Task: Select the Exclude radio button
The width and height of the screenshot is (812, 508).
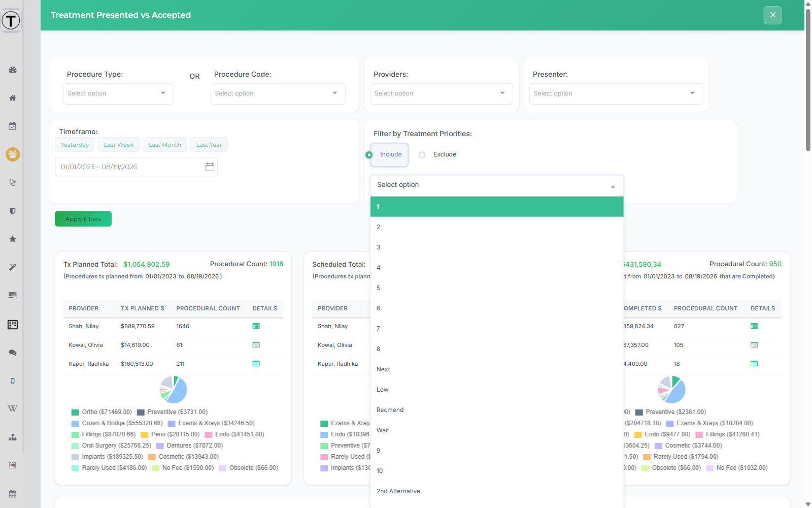Action: pyautogui.click(x=422, y=155)
